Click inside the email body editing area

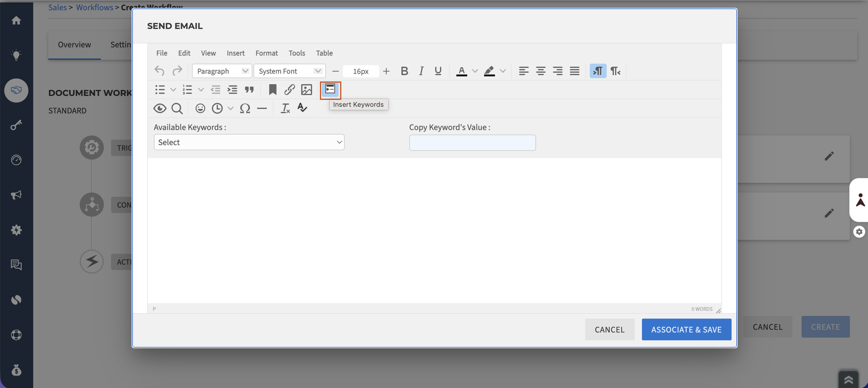pos(434,231)
